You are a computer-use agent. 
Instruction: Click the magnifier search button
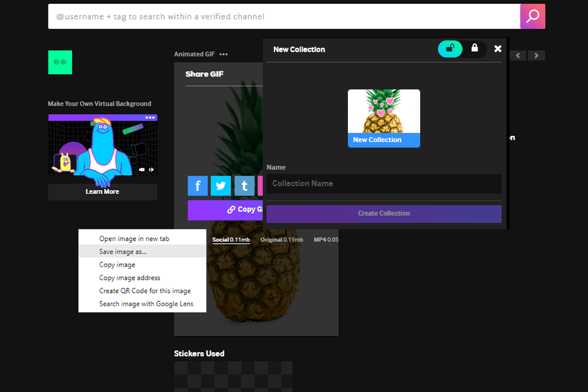[532, 17]
